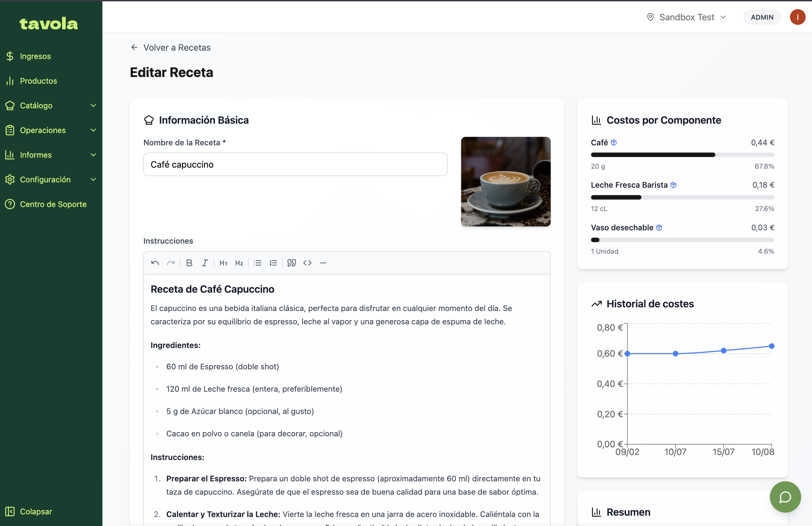Click the Resumen chart icon

[596, 512]
